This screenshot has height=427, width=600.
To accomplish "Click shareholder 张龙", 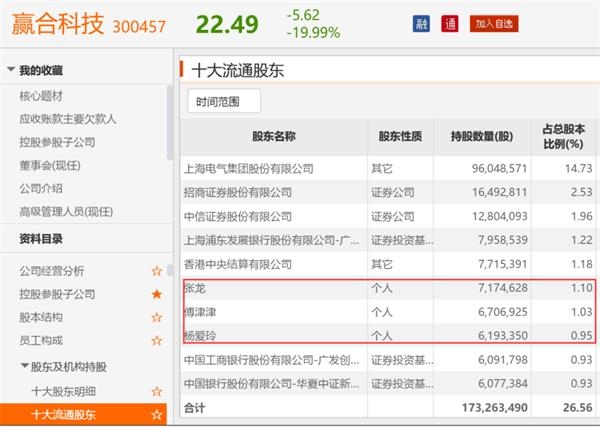I will 195,288.
